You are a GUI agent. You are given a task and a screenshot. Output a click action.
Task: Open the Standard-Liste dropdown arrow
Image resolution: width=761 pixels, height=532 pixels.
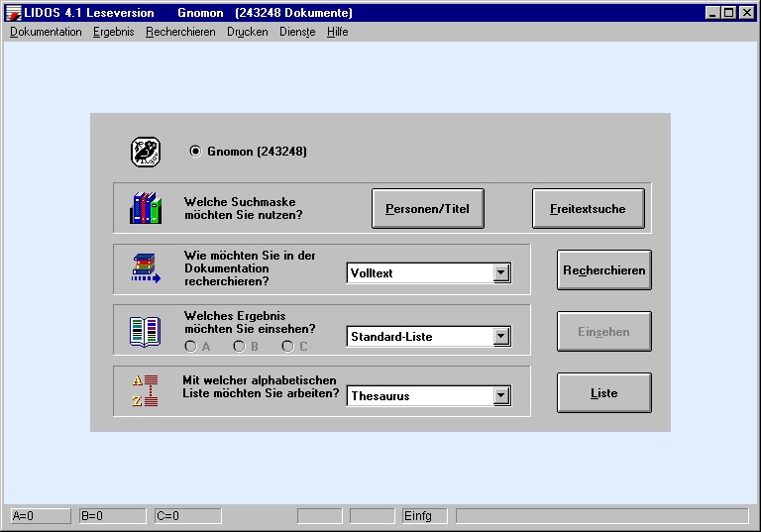click(501, 337)
